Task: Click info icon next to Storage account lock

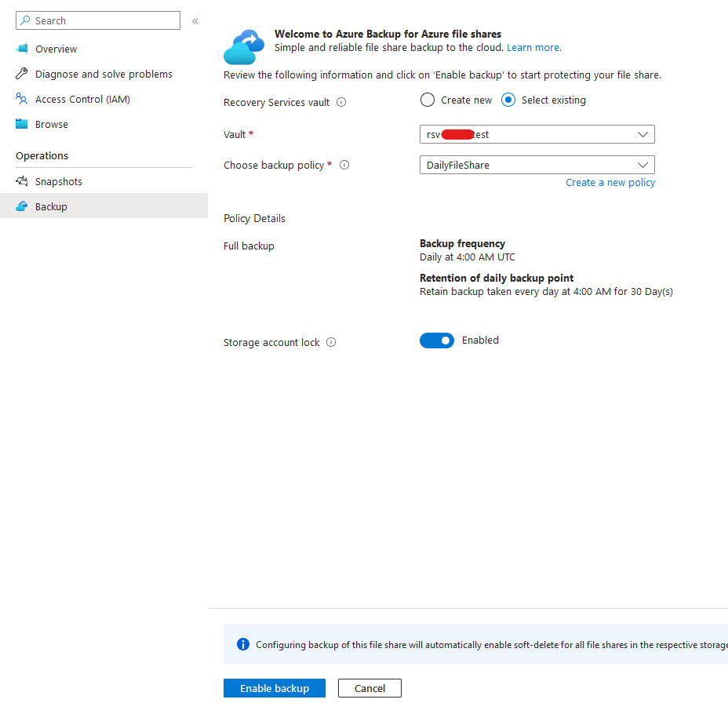Action: (x=331, y=342)
